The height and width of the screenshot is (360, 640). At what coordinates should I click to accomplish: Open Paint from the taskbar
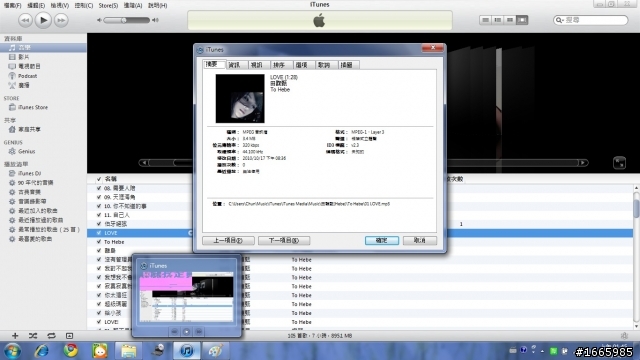[x=216, y=351]
